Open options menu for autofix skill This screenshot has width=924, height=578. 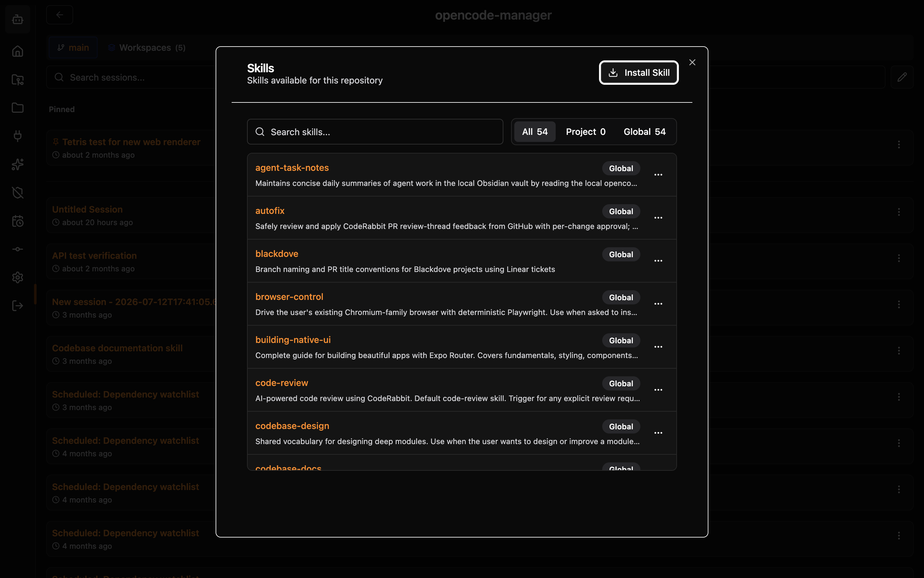tap(658, 218)
